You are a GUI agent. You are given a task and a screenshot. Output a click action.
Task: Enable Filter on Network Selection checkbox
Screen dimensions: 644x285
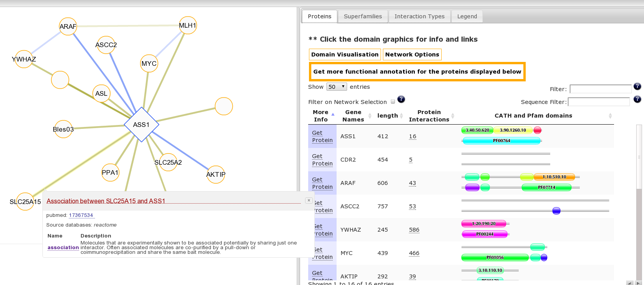(x=393, y=102)
